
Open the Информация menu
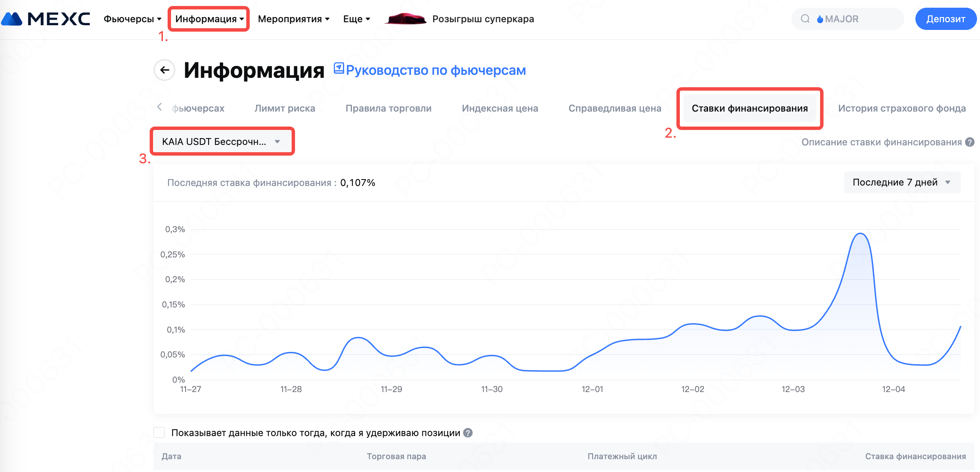[209, 19]
